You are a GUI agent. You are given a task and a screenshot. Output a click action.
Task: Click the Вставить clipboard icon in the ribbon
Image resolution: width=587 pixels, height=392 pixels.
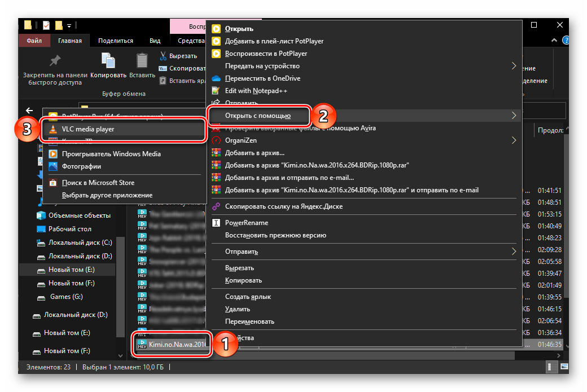(142, 60)
